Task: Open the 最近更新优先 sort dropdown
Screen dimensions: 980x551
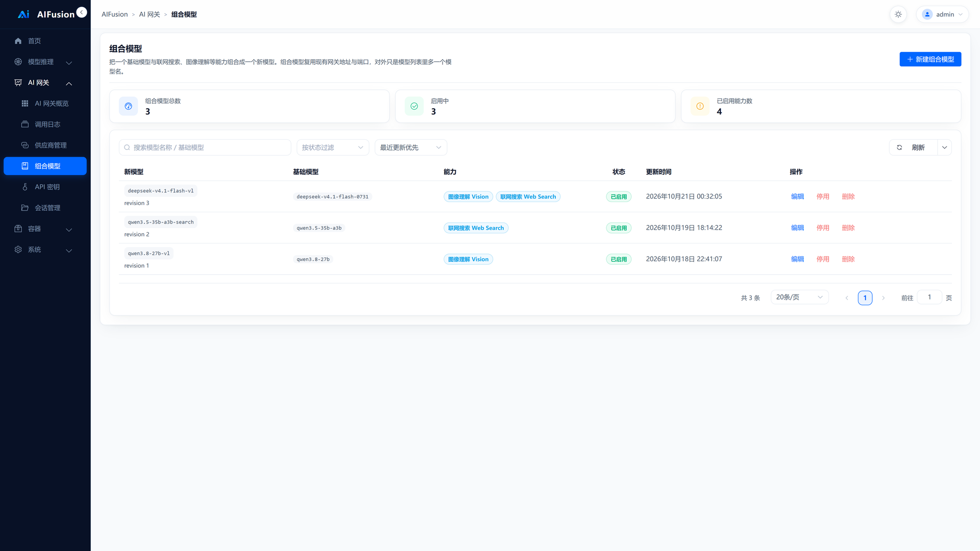Action: [411, 147]
